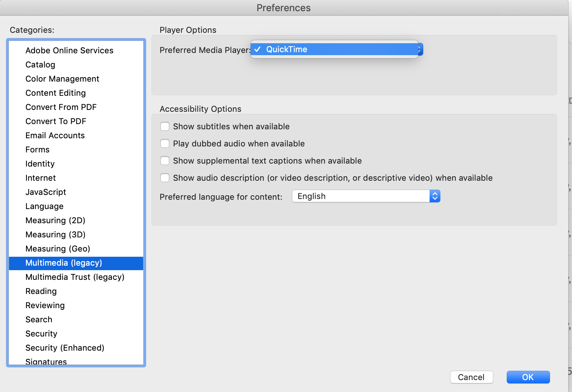
Task: Select the Identity category
Action: [40, 164]
